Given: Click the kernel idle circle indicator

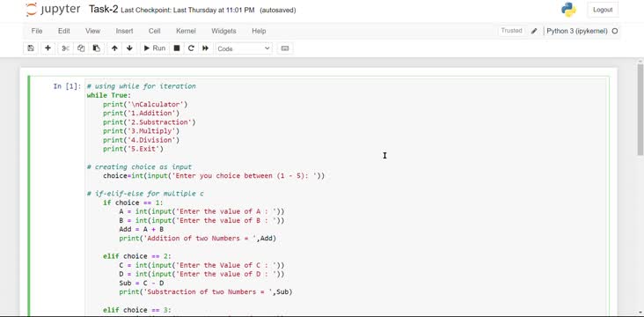Looking at the screenshot, I should click(x=615, y=31).
